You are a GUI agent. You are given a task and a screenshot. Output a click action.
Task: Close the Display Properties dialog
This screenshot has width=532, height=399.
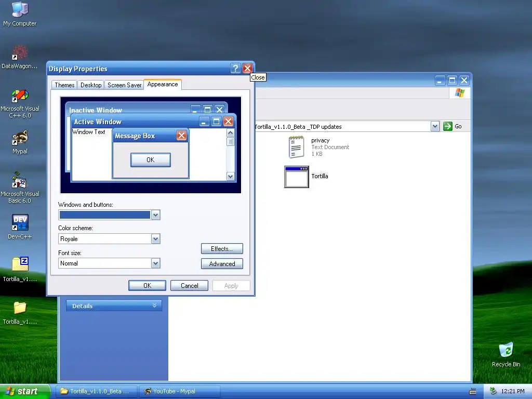pos(247,68)
